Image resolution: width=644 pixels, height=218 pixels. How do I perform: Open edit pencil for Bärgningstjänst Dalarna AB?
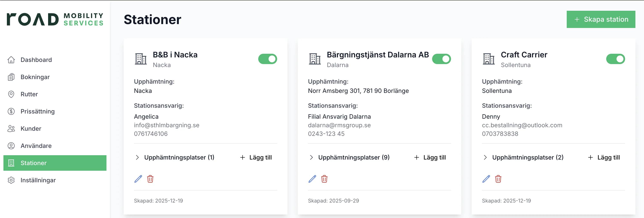(312, 179)
